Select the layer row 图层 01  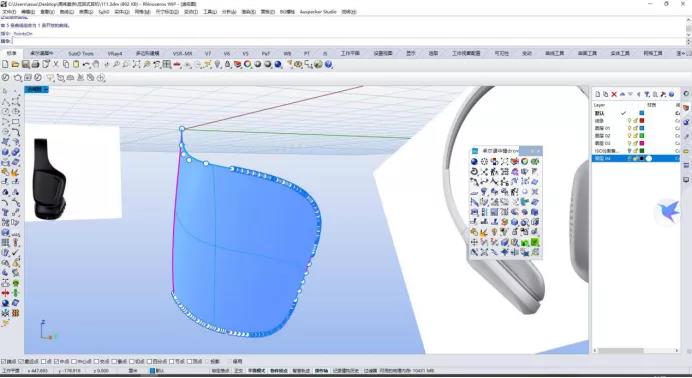pos(636,128)
